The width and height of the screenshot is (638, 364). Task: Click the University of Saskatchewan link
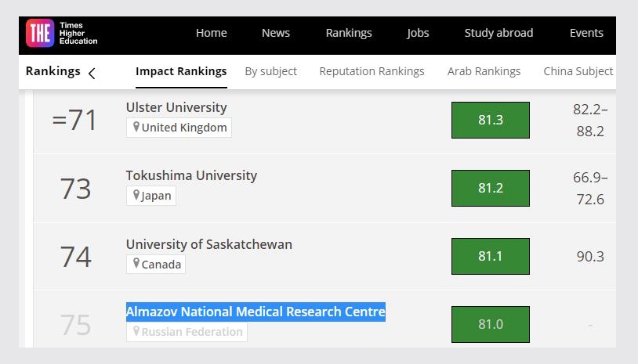point(208,244)
